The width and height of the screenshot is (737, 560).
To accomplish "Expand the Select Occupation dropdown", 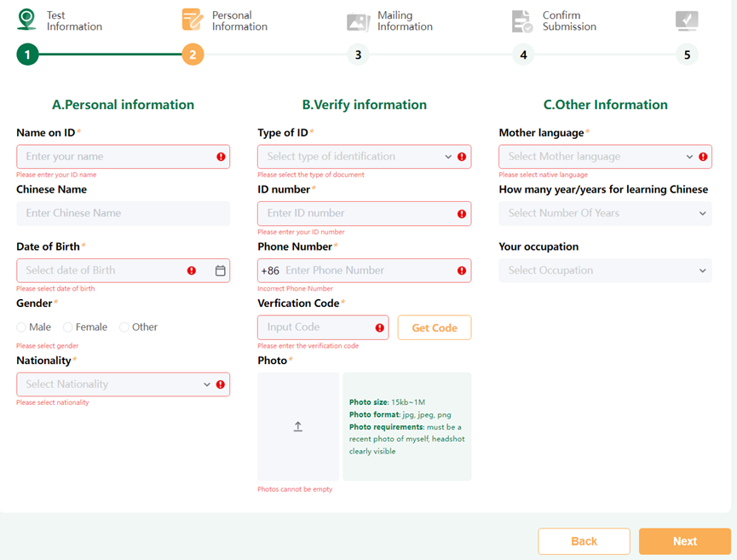I will [605, 270].
